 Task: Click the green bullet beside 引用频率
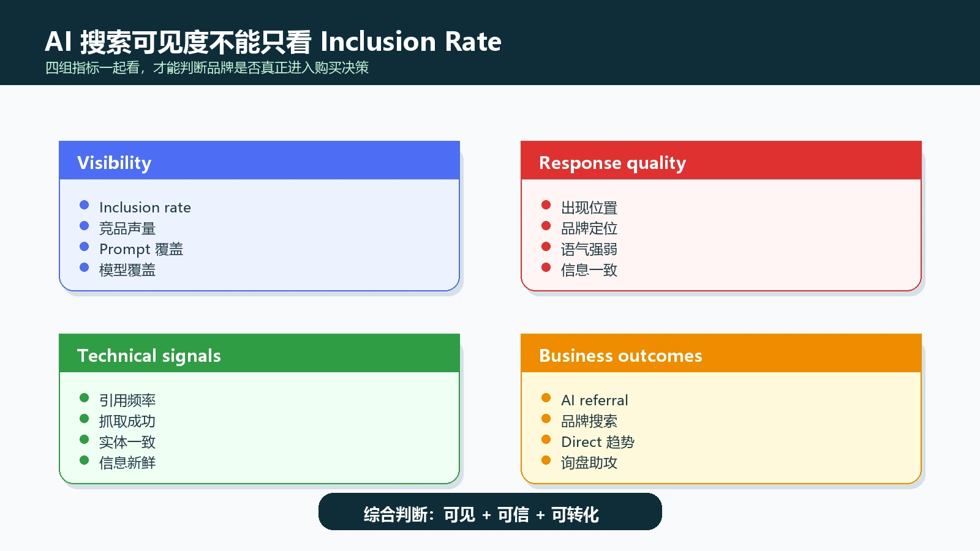tap(85, 398)
